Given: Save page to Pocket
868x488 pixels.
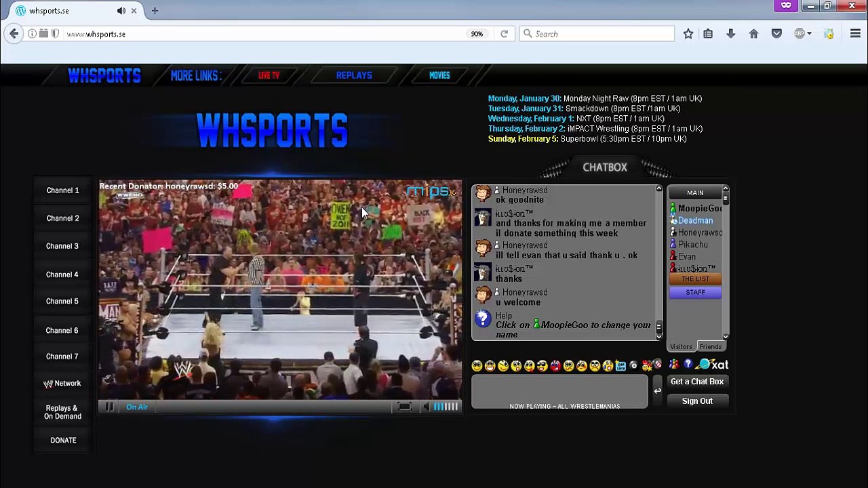Looking at the screenshot, I should click(776, 34).
